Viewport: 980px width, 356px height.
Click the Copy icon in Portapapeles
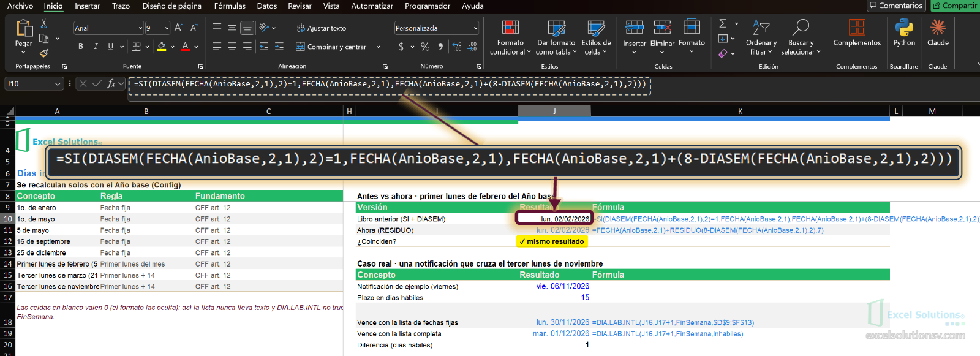pyautogui.click(x=43, y=39)
